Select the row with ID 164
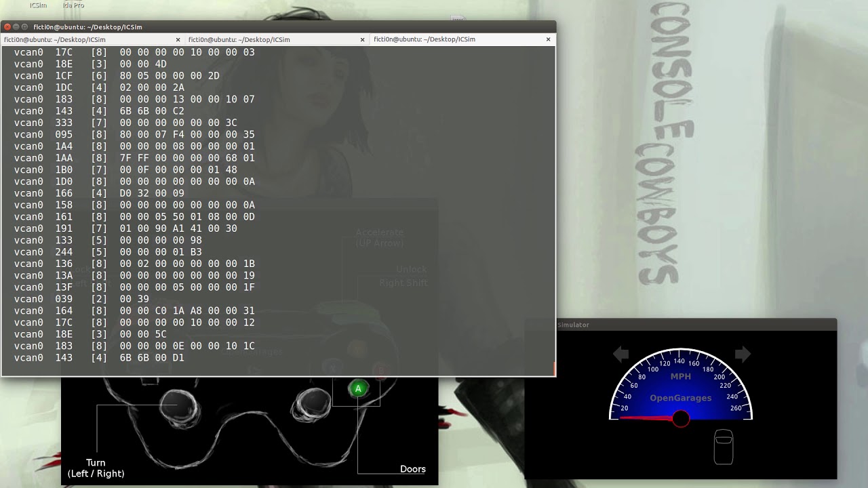The image size is (868, 488). click(x=134, y=310)
